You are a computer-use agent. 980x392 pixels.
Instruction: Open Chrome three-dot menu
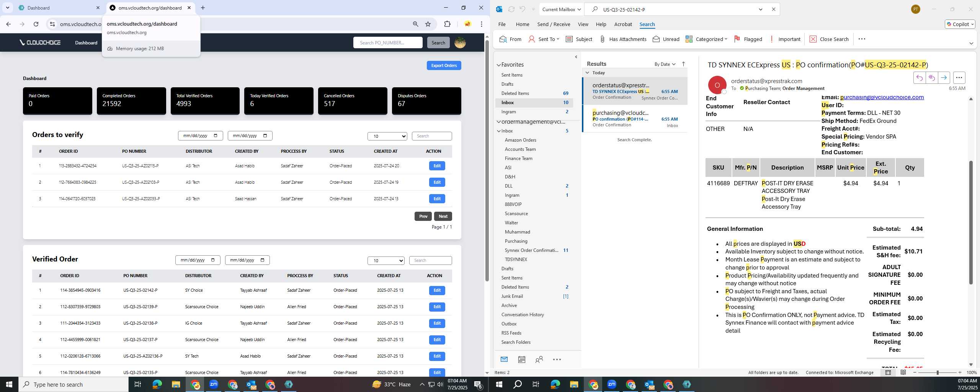point(481,24)
